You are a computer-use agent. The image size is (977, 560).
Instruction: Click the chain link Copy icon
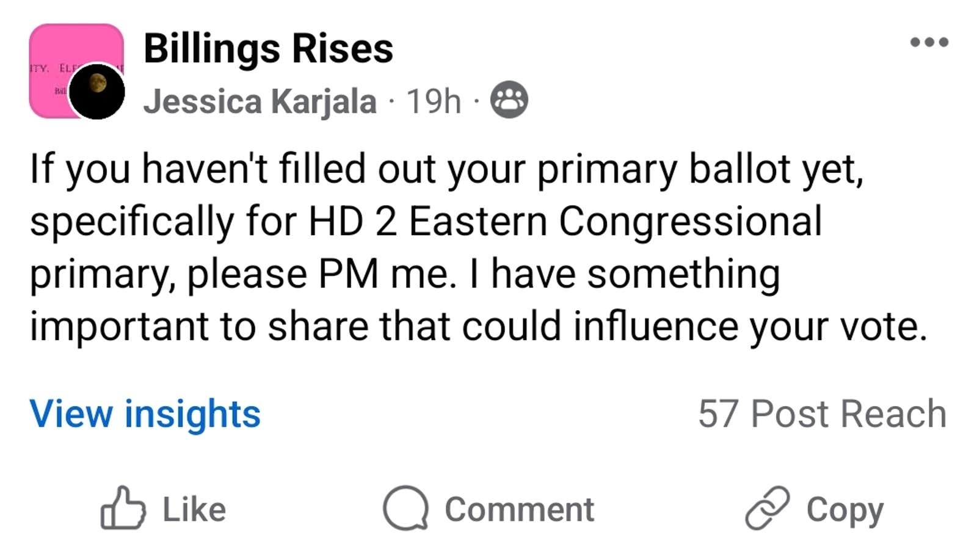(768, 508)
